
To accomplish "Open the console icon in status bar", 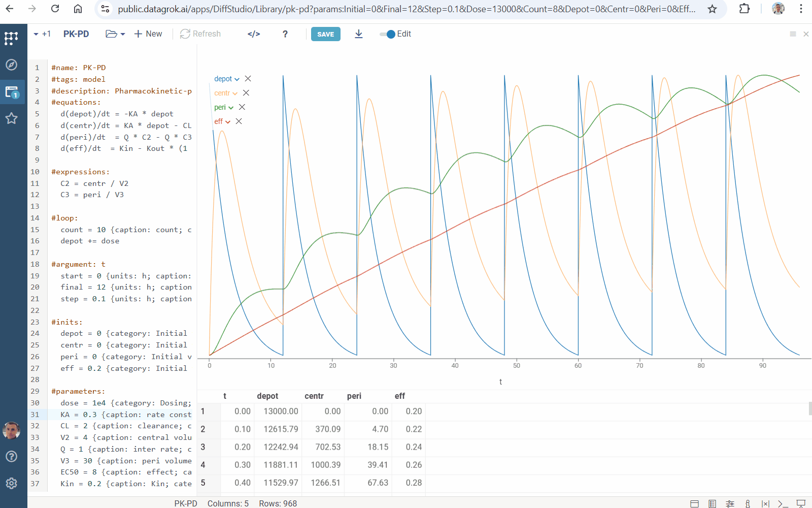I will 783,503.
